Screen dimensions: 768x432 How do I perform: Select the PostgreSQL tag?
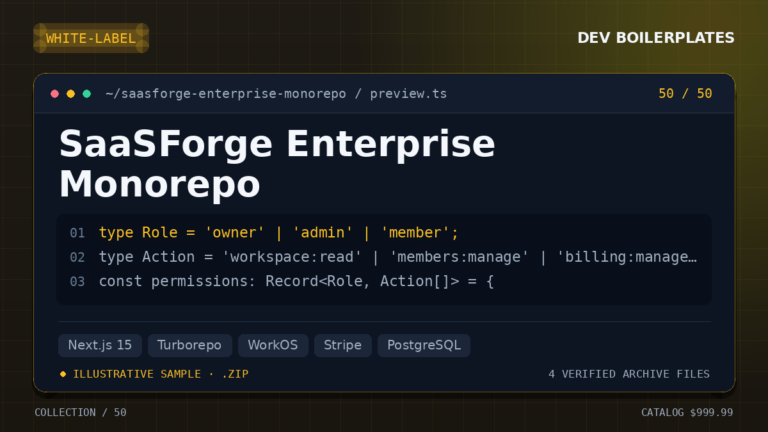point(424,345)
